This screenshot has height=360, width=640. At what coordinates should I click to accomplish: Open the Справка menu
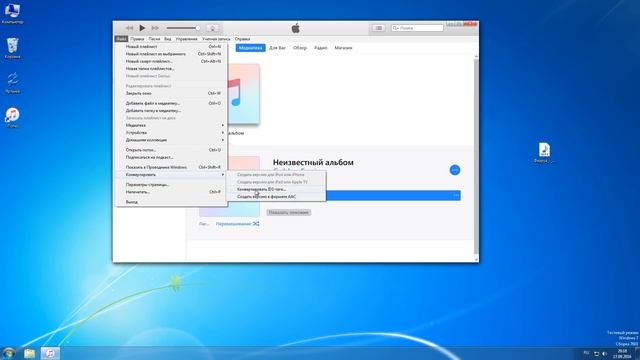tap(242, 39)
